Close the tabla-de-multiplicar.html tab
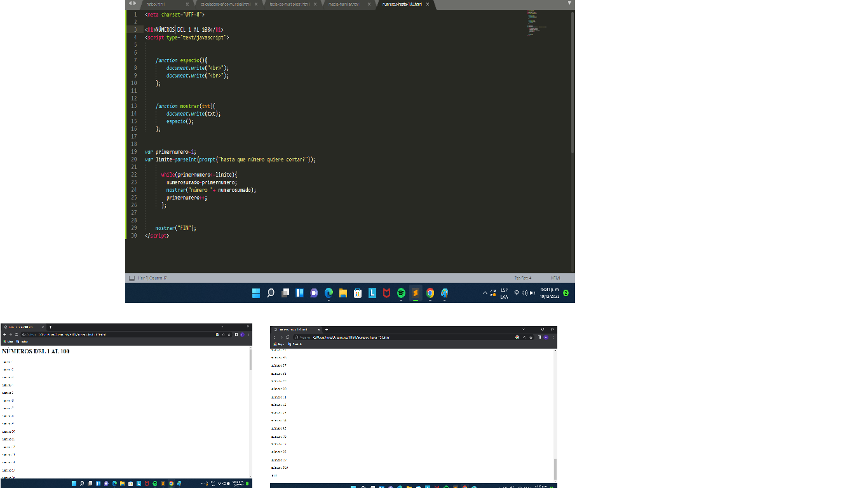This screenshot has width=868, height=488. pyautogui.click(x=316, y=4)
